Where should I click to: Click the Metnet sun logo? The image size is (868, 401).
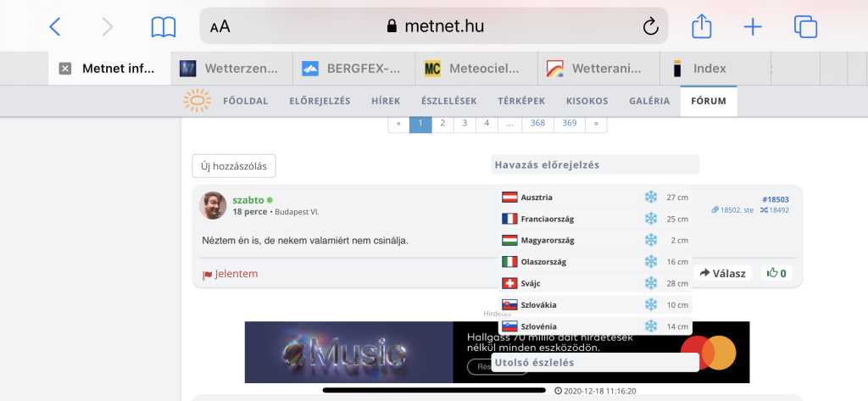(197, 101)
